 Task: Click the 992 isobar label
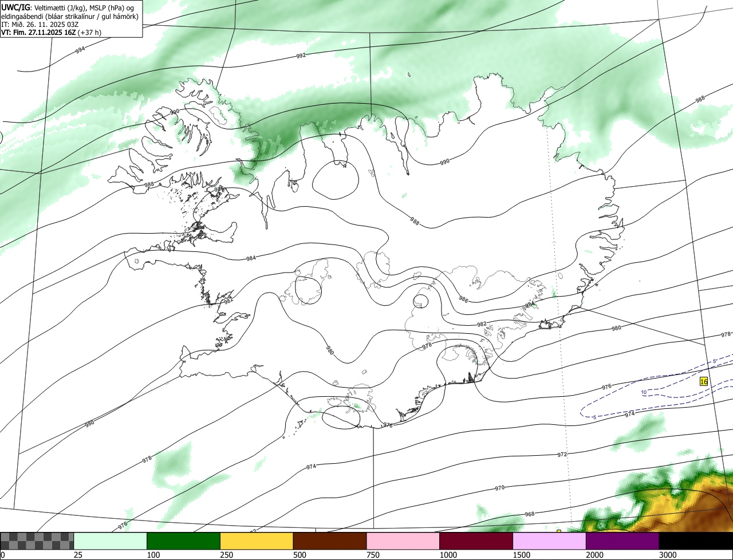(301, 56)
